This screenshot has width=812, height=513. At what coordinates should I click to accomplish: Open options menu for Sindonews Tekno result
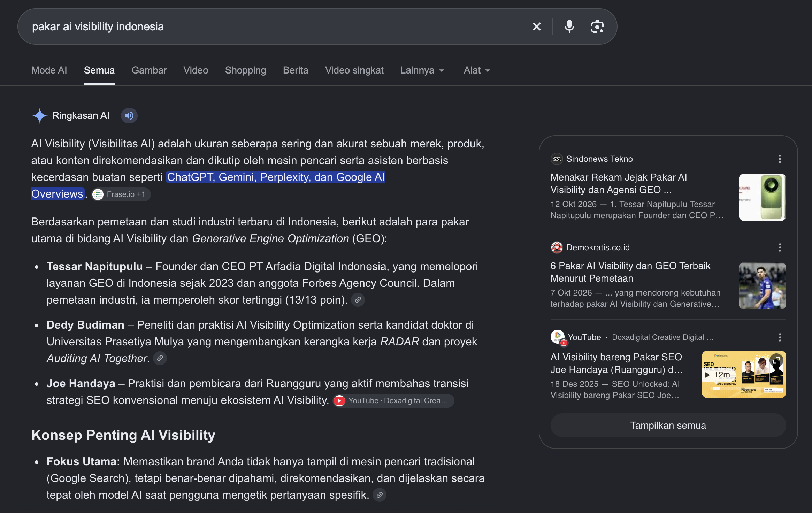point(780,159)
